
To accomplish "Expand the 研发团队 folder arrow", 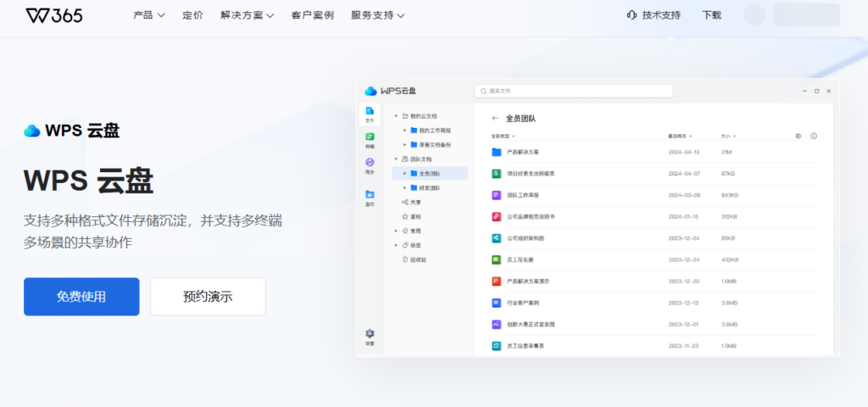I will coord(404,187).
